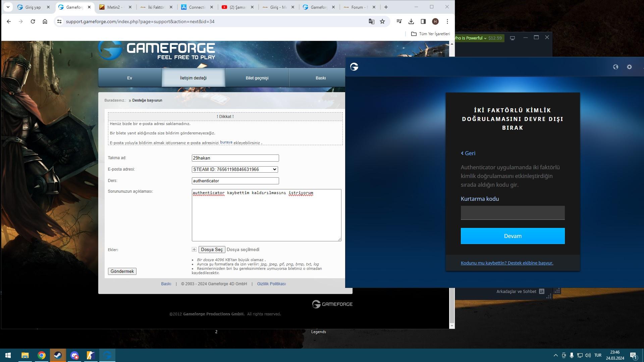Viewport: 644px width, 362px height.
Task: Translate the page using the Google Translate icon
Action: tap(371, 21)
